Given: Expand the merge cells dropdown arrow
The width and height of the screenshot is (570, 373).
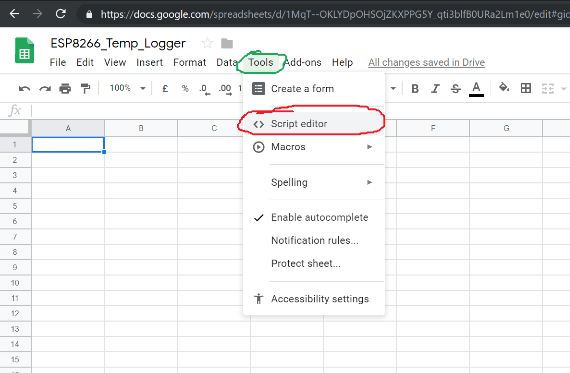Looking at the screenshot, I should pos(564,88).
